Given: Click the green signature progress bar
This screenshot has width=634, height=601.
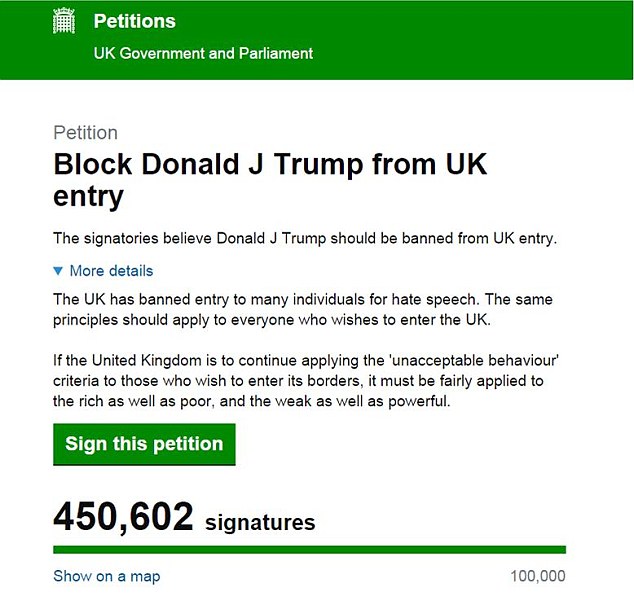Looking at the screenshot, I should click(309, 550).
